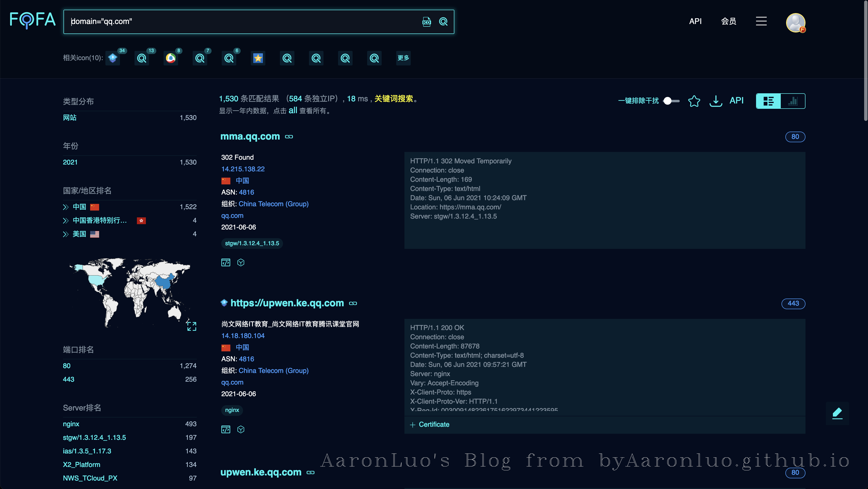Click related icon with 34 badge
This screenshot has width=868, height=489.
tap(113, 58)
